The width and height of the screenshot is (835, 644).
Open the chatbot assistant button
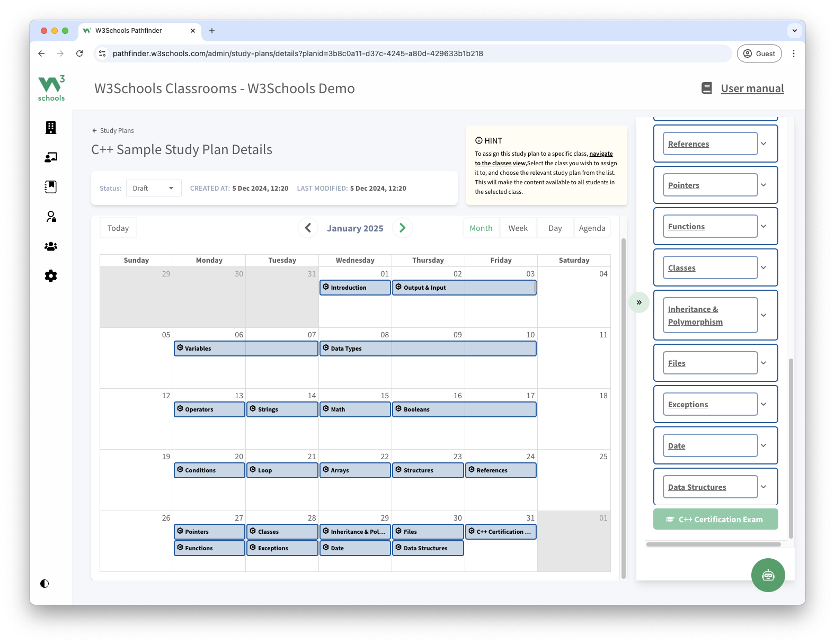tap(768, 575)
